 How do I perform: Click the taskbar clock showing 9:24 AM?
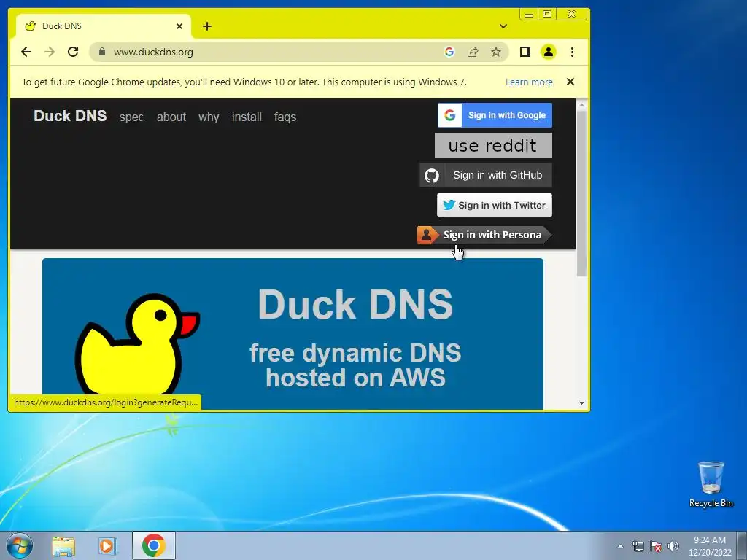(709, 546)
